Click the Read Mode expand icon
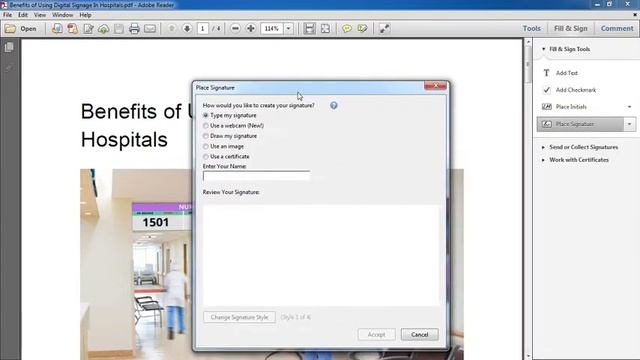This screenshot has width=640, height=360. tap(384, 29)
